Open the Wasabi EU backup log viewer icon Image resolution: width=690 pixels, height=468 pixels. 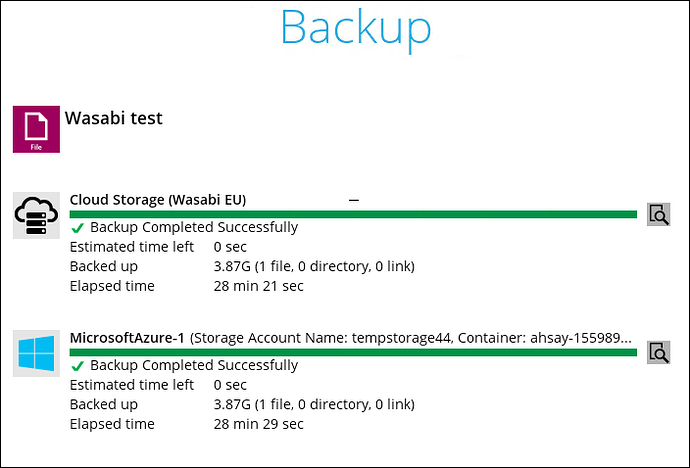pos(658,214)
